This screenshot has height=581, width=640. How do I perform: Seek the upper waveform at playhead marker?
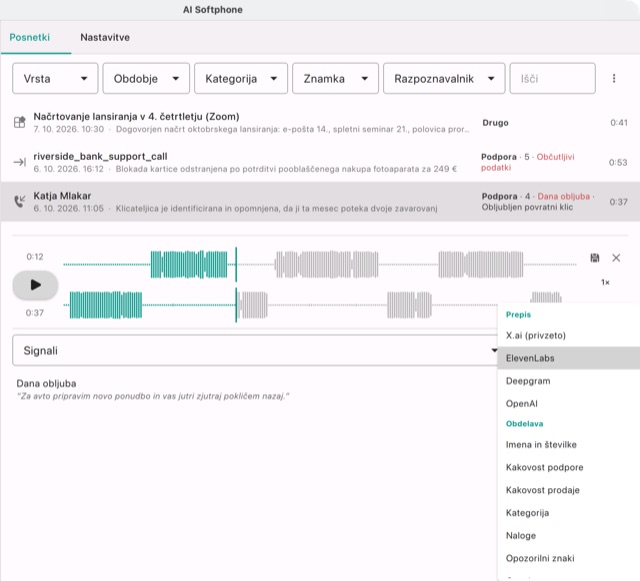point(236,264)
